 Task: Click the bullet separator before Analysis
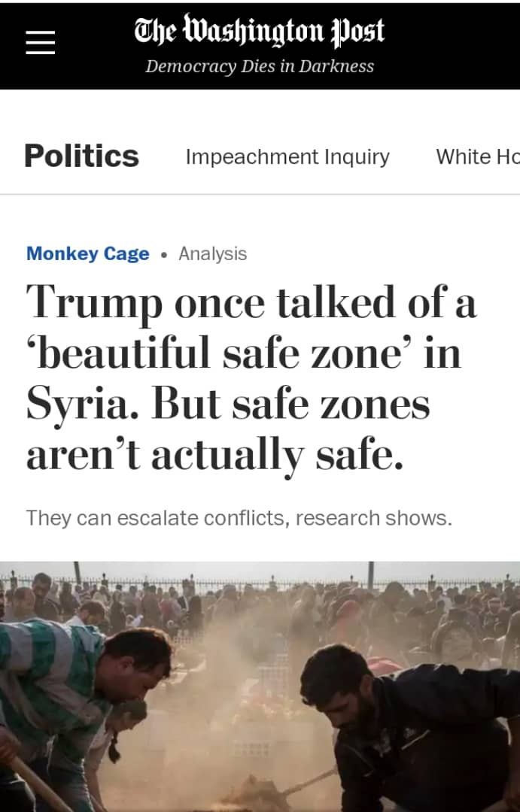pyautogui.click(x=164, y=255)
